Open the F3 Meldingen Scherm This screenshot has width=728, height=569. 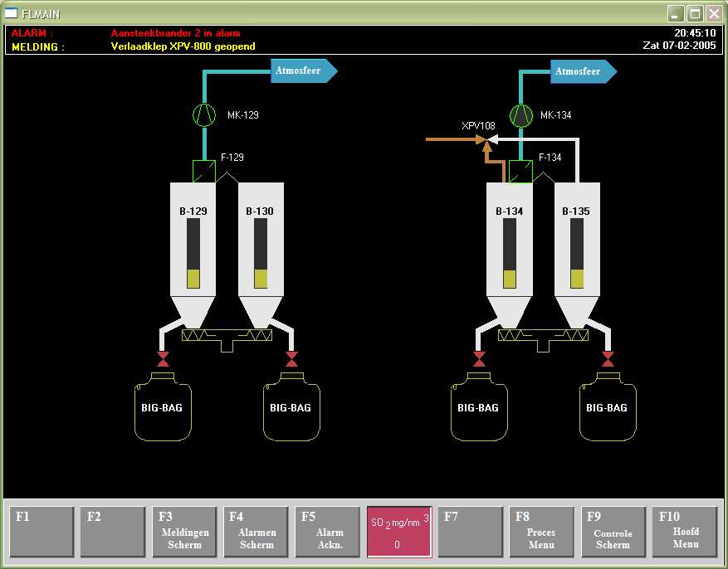(x=184, y=532)
